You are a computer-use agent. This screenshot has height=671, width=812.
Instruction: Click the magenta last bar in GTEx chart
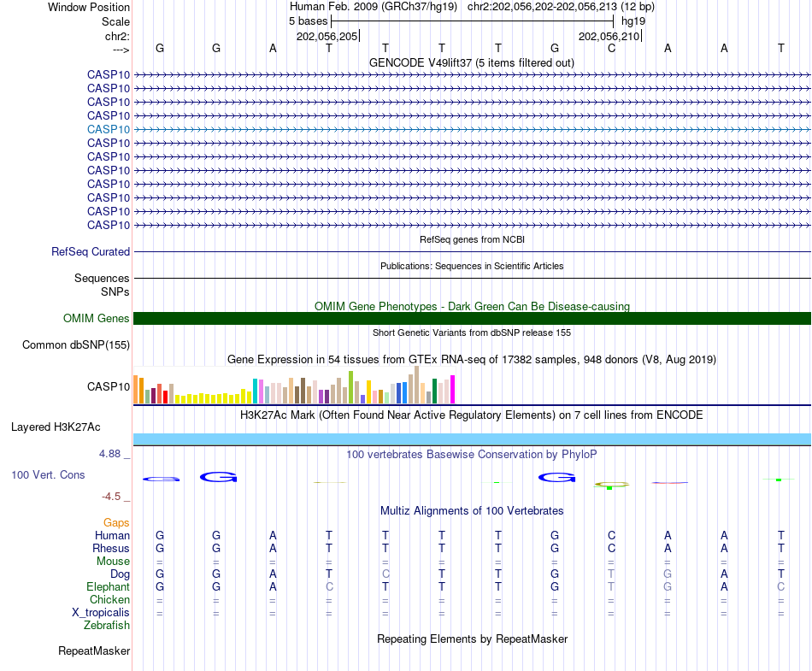point(453,389)
